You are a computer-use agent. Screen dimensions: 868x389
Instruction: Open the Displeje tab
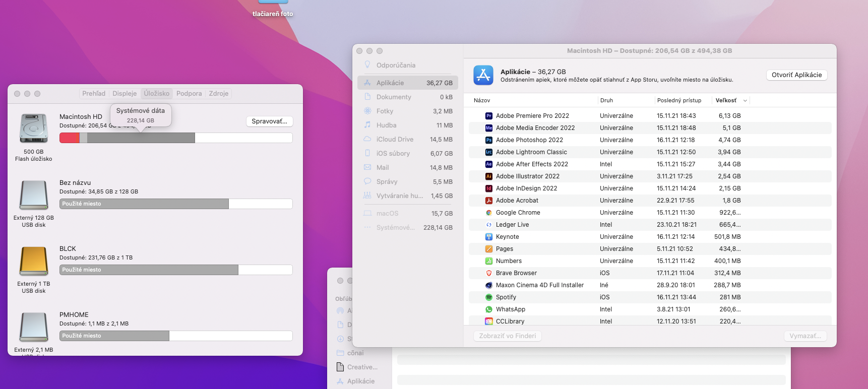pyautogui.click(x=125, y=94)
